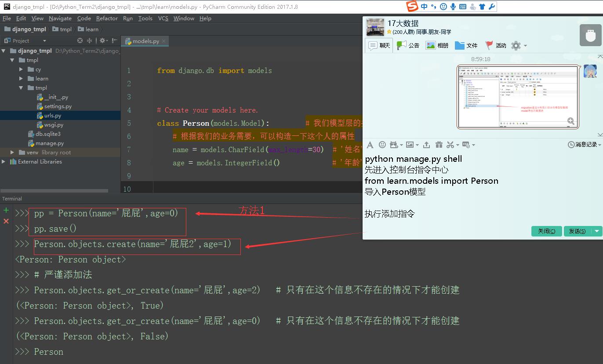Select settings.py in project tree
Screen dimensions: 603x364
(54, 106)
